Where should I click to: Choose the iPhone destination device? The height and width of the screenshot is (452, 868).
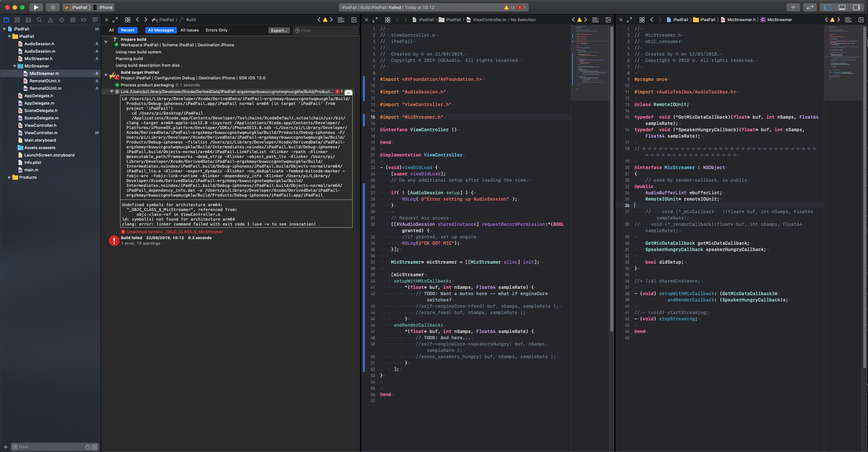coord(103,7)
